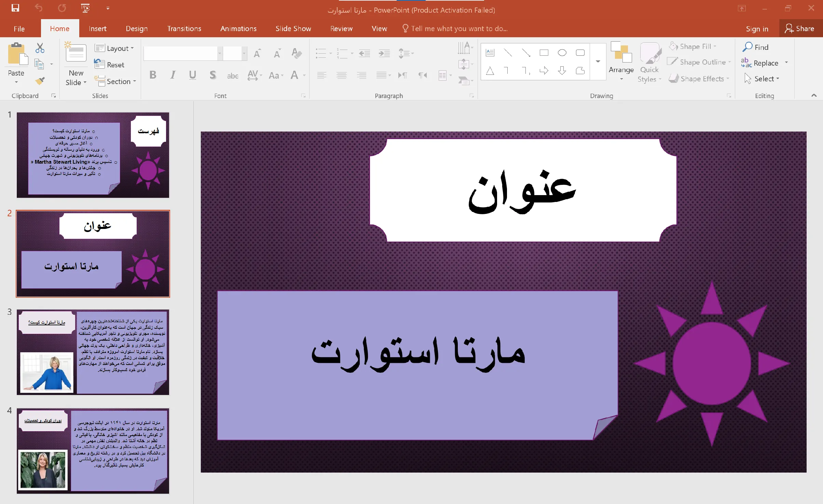Click Increase List Level icon

tap(384, 53)
